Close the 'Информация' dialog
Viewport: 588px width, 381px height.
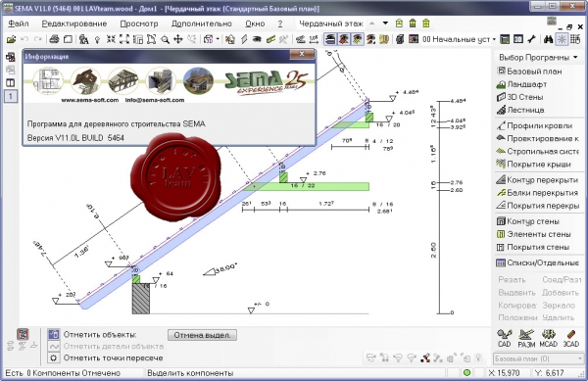tap(302, 54)
